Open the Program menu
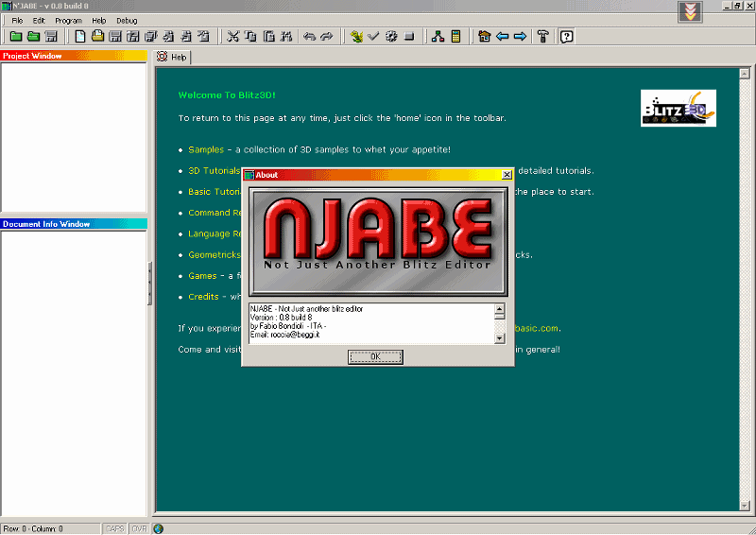 tap(68, 20)
